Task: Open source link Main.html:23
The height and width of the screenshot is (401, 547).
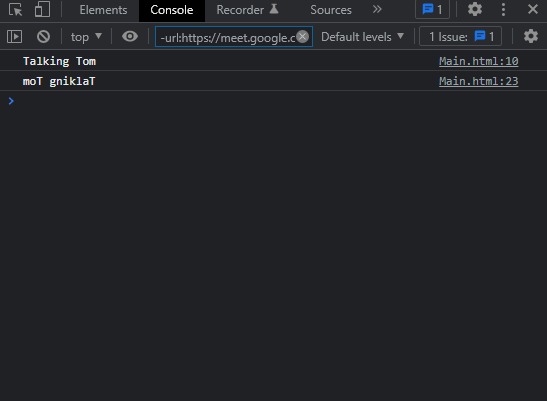Action: pos(478,81)
